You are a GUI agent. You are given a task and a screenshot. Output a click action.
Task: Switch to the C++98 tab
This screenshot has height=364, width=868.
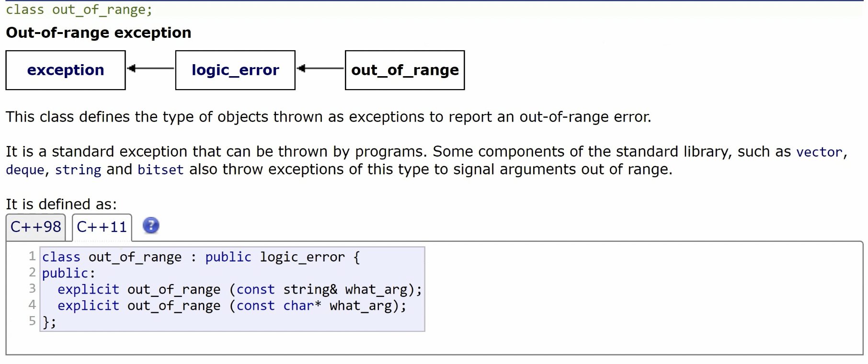pyautogui.click(x=36, y=227)
